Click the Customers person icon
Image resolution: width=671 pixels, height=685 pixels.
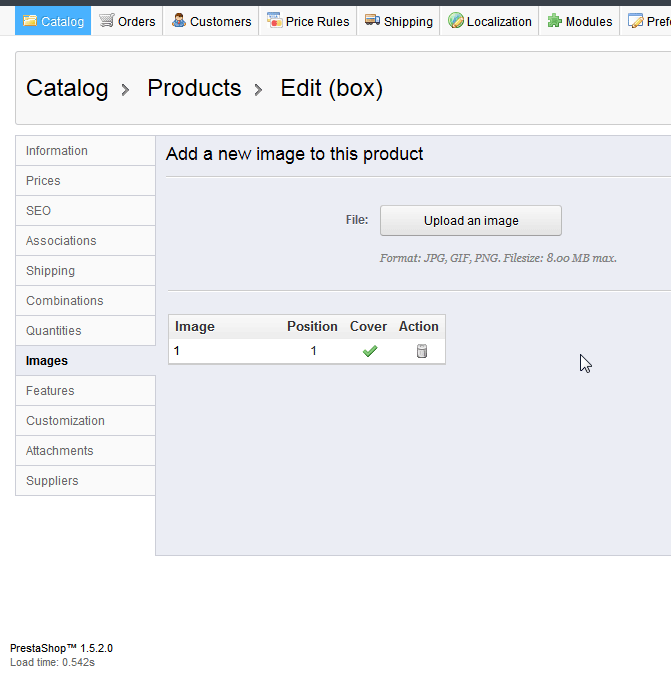179,21
